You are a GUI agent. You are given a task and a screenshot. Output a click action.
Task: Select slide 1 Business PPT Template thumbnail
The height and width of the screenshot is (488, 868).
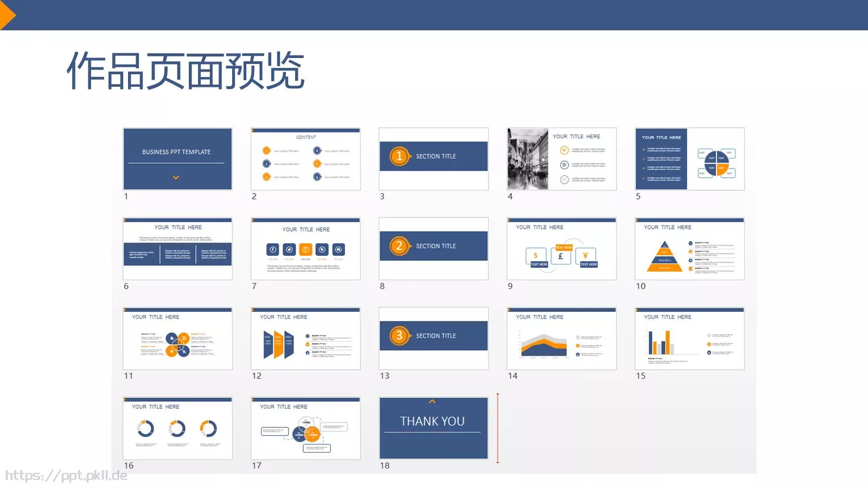[177, 159]
